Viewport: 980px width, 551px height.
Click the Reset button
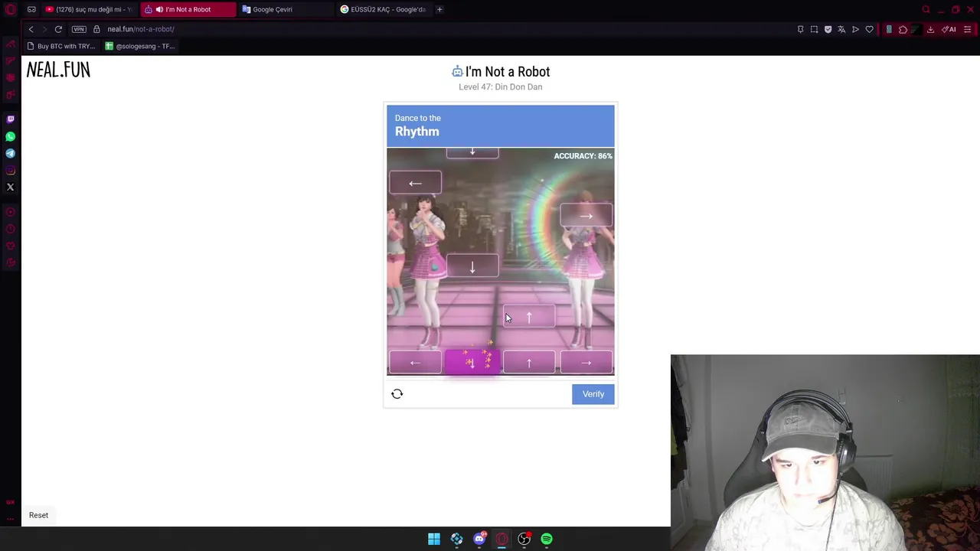38,515
